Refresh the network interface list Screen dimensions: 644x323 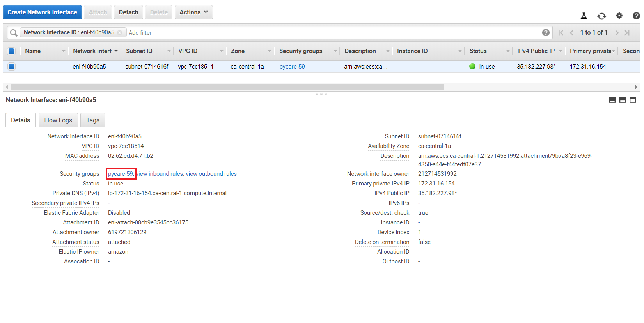pos(601,16)
